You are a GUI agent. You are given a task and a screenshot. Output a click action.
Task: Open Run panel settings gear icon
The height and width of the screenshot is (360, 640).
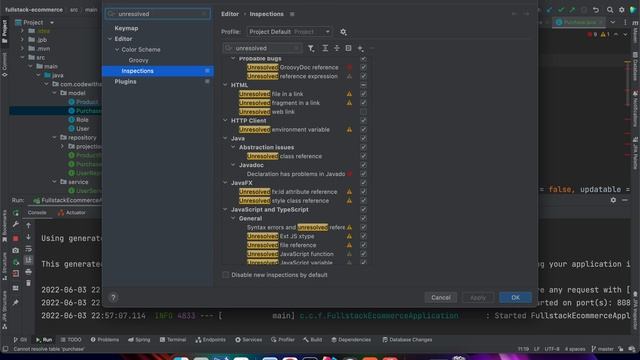613,200
